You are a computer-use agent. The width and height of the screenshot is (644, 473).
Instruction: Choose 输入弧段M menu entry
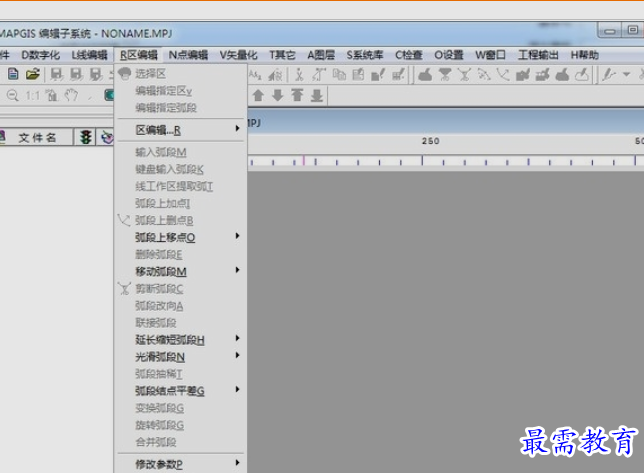[181, 152]
